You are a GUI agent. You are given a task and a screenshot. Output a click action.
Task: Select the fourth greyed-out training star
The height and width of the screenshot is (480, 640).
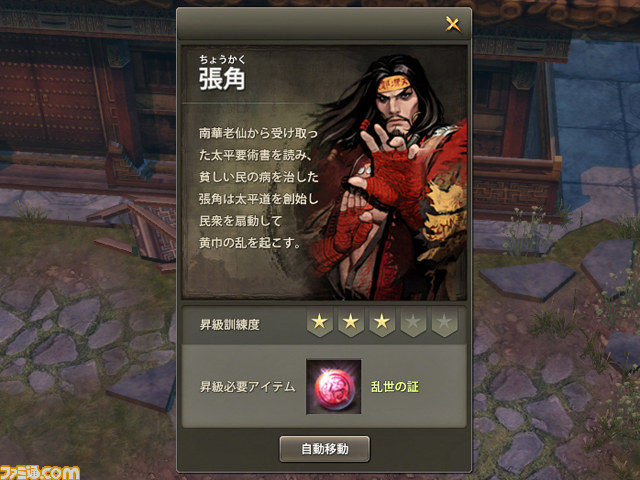(413, 322)
